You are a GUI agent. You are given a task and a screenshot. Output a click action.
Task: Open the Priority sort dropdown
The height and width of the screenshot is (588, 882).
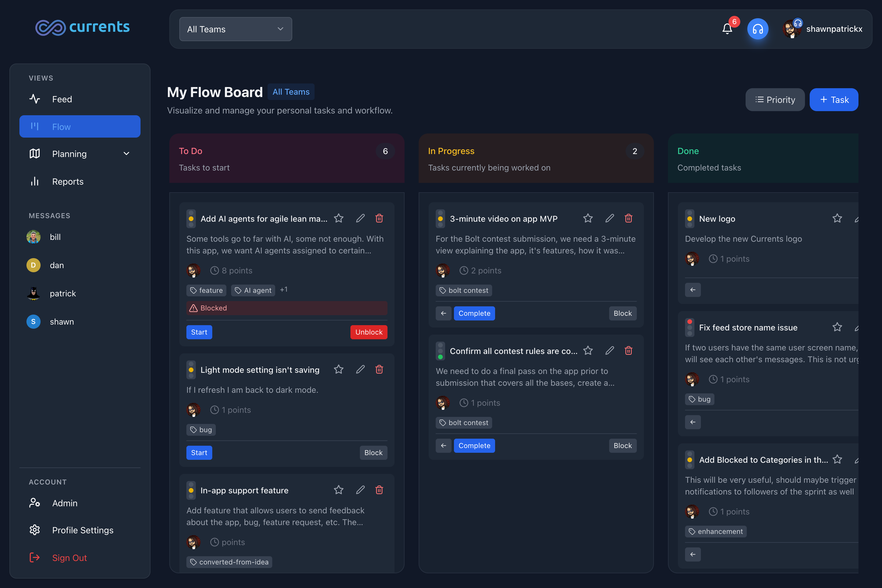[775, 100]
